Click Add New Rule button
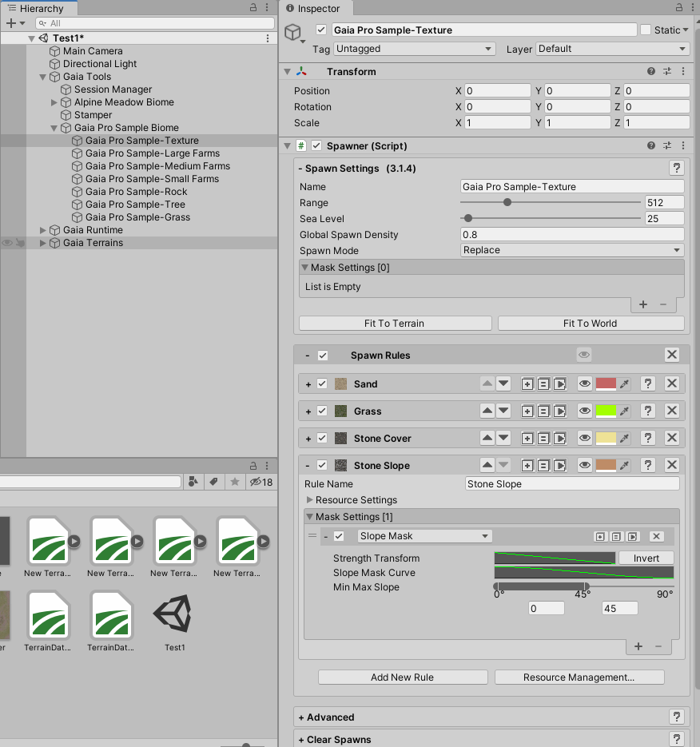The image size is (700, 747). pyautogui.click(x=403, y=677)
